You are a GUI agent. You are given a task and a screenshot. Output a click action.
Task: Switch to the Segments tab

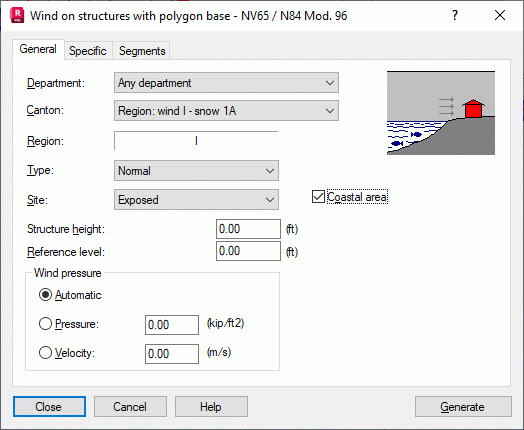pos(142,51)
